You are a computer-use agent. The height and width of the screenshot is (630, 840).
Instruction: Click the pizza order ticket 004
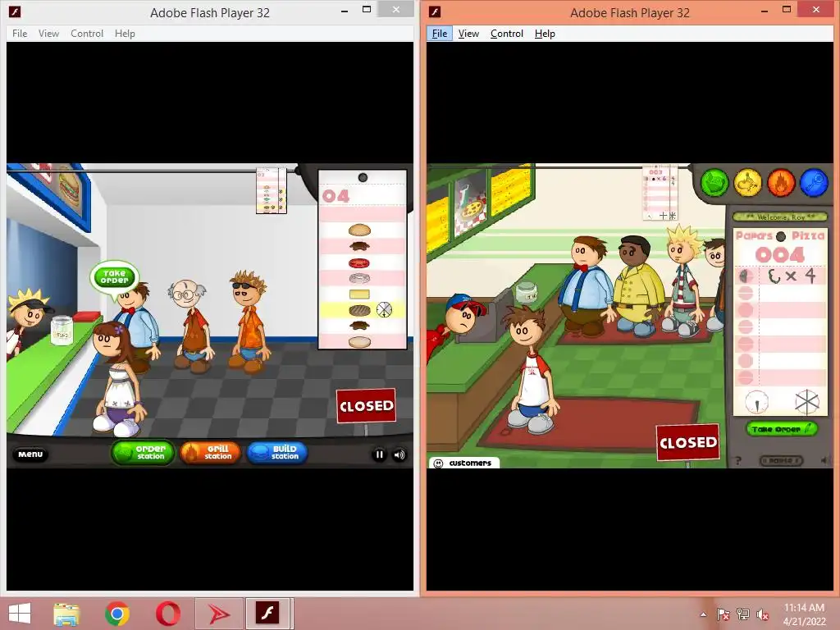[780, 322]
